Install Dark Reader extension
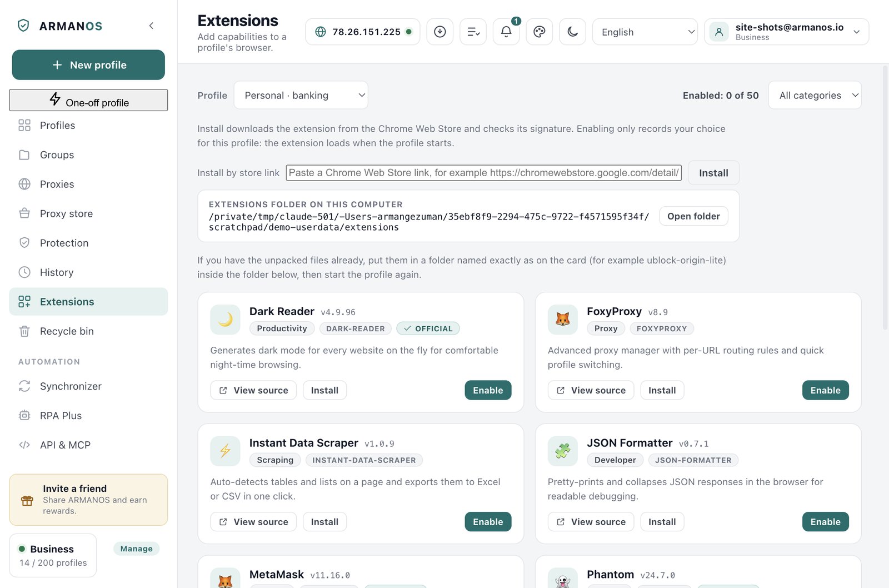889x588 pixels. tap(324, 390)
